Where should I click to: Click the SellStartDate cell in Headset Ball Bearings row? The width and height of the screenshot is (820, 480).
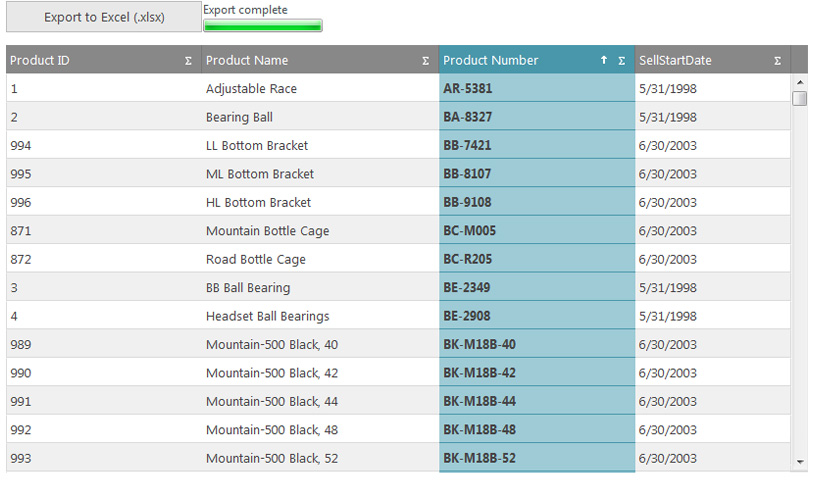pos(713,316)
